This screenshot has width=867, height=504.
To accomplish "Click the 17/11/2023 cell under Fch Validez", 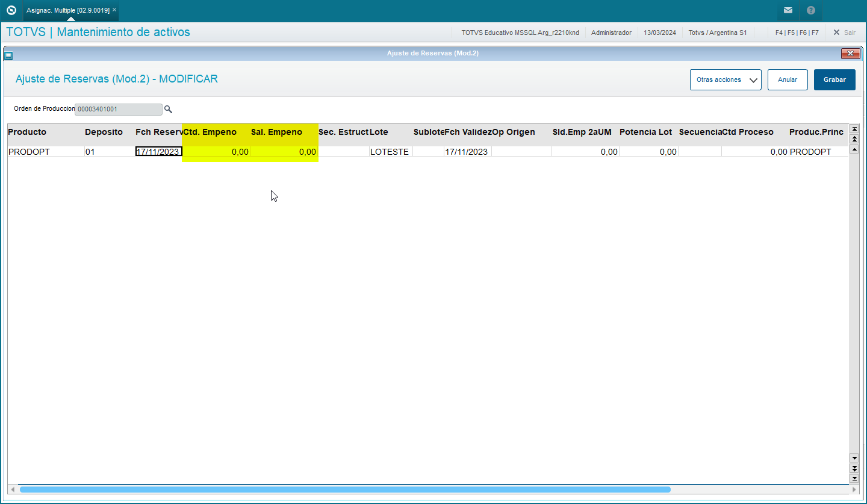I will coord(467,152).
